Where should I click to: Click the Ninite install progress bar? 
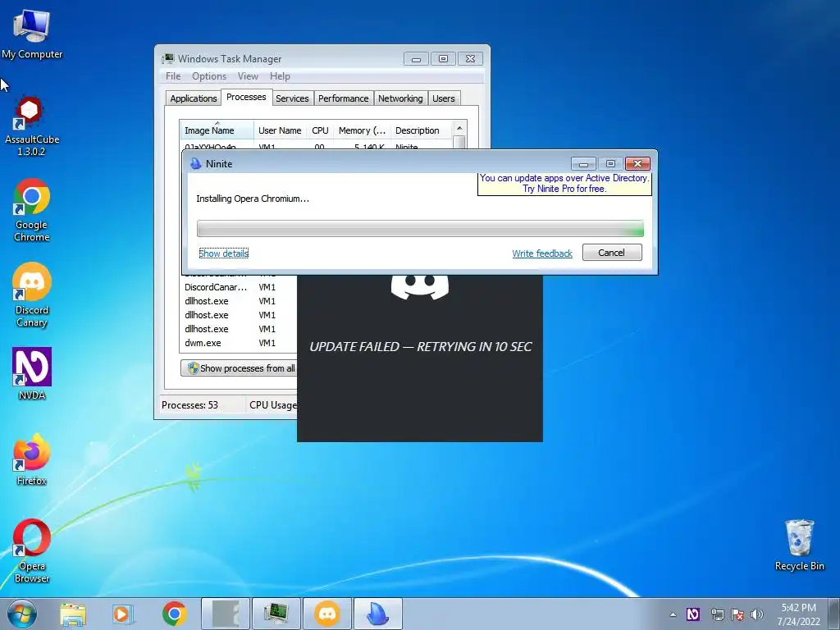point(420,229)
